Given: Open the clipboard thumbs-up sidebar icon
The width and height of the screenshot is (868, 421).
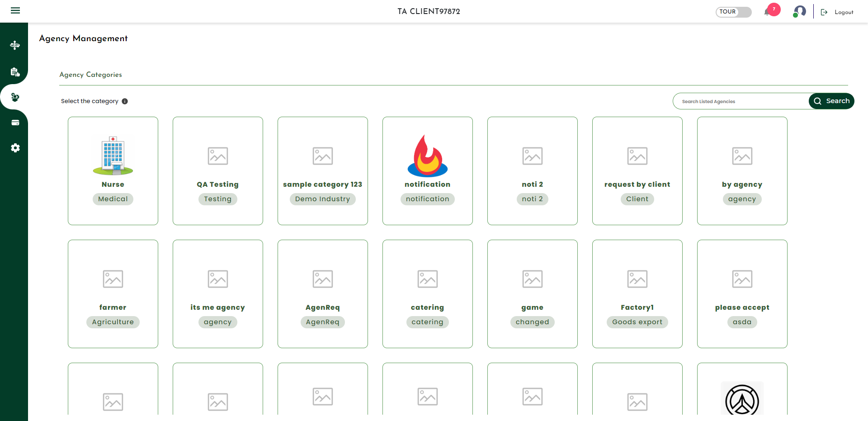Looking at the screenshot, I should [15, 72].
